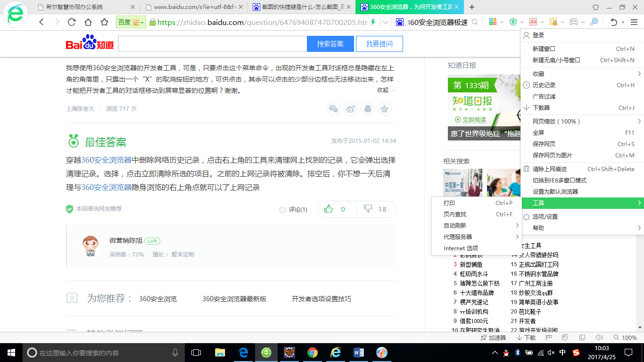644x362 pixels.
Task: Open the speed mode lightning icon
Action: click(373, 22)
